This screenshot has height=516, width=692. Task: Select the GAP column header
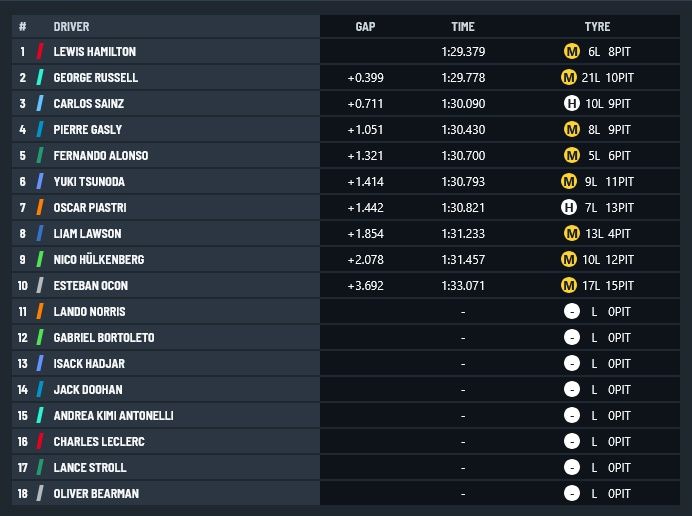tap(365, 27)
